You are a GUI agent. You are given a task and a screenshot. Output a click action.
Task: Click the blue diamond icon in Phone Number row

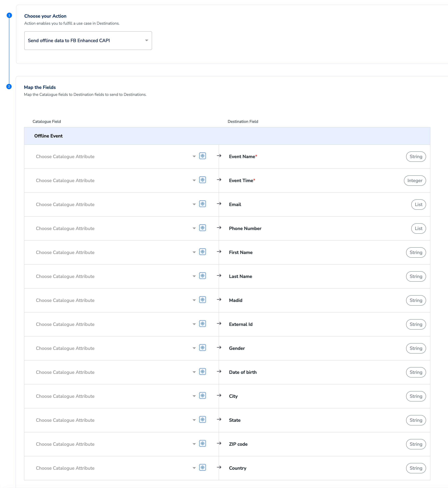[x=202, y=228]
